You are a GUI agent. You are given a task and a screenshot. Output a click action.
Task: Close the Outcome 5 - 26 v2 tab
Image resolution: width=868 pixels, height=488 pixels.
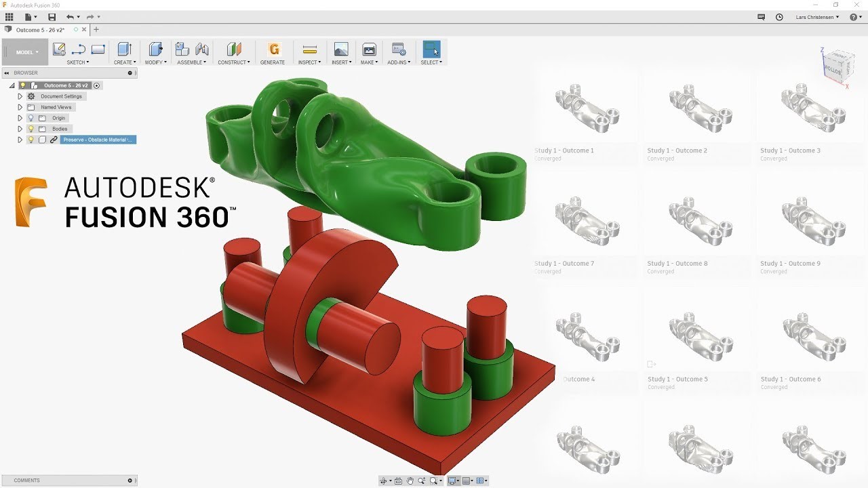tap(85, 30)
